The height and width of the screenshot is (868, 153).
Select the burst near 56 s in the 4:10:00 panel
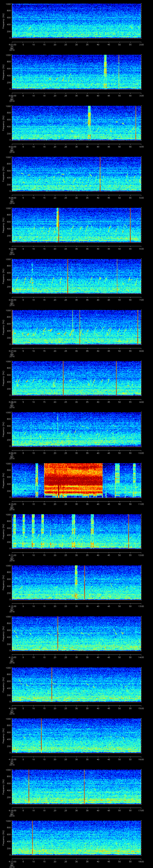(134, 480)
